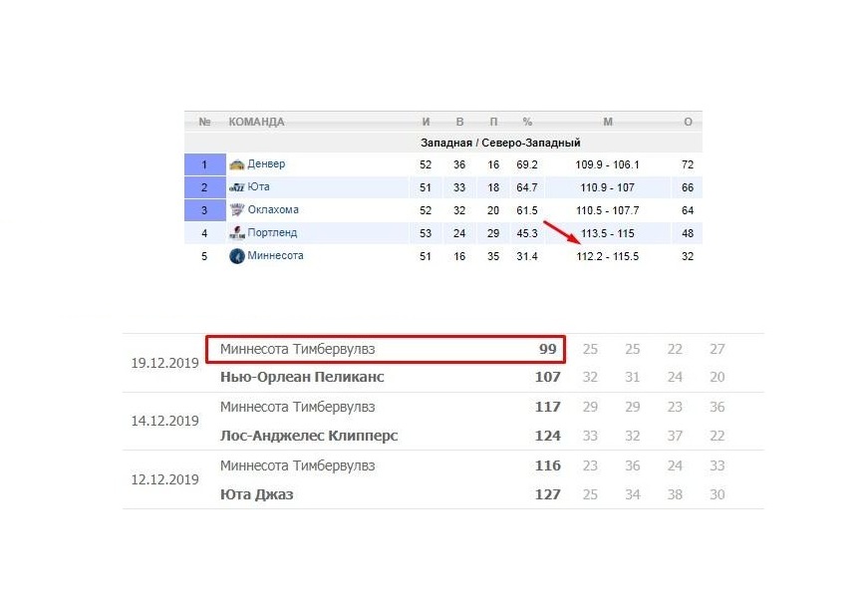Click Юта Джаз team name
This screenshot has width=866, height=616.
(x=257, y=494)
